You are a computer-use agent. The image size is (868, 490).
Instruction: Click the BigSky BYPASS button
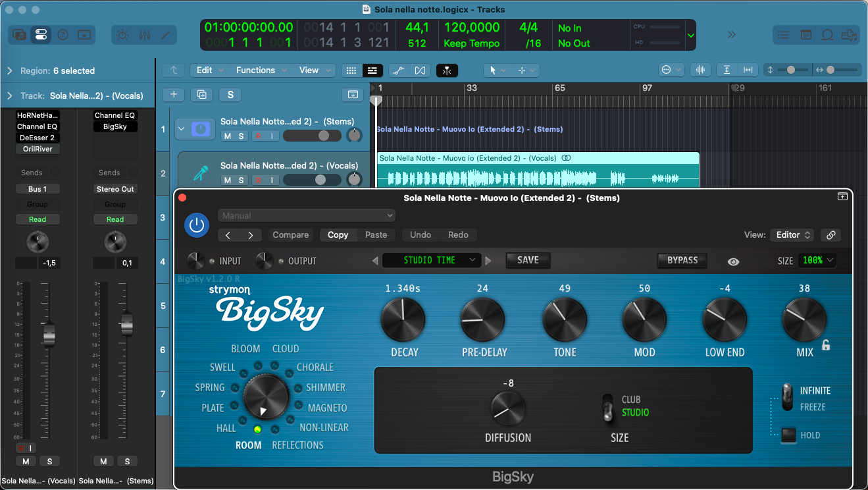tap(682, 260)
